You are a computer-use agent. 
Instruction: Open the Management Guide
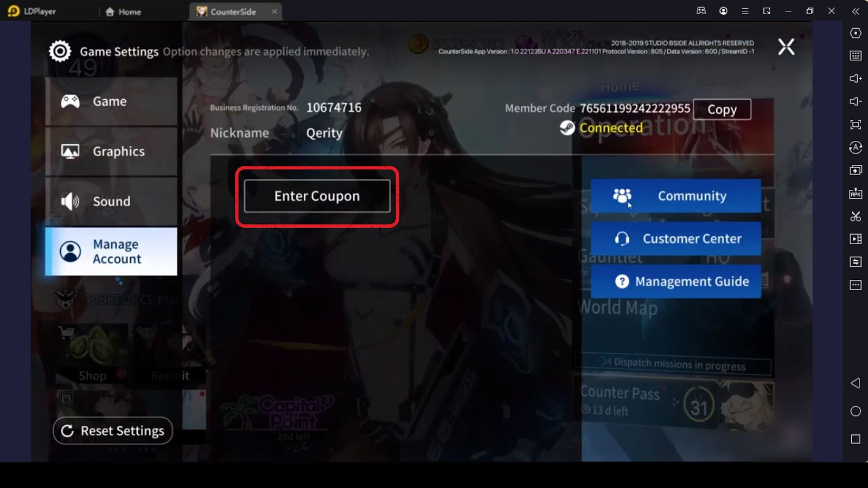676,281
